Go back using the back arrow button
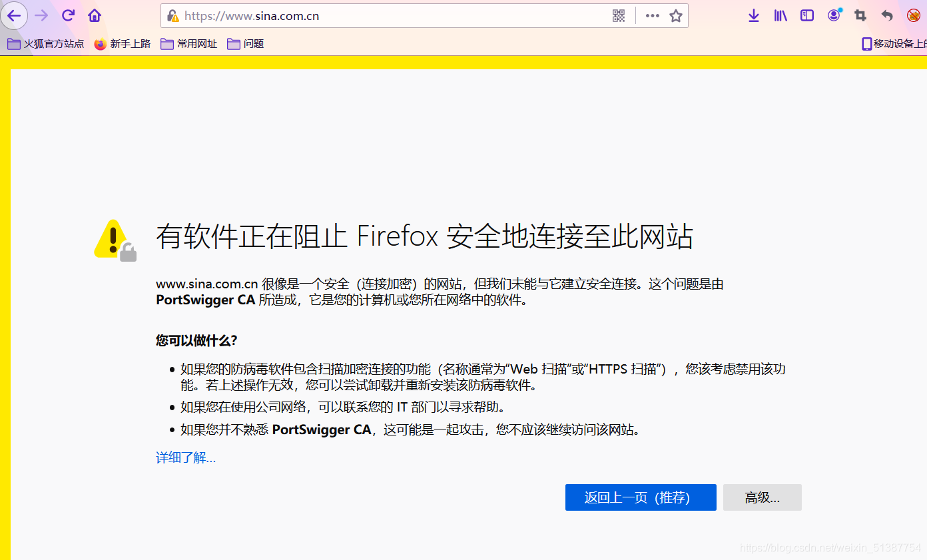Image resolution: width=927 pixels, height=560 pixels. pos(14,15)
